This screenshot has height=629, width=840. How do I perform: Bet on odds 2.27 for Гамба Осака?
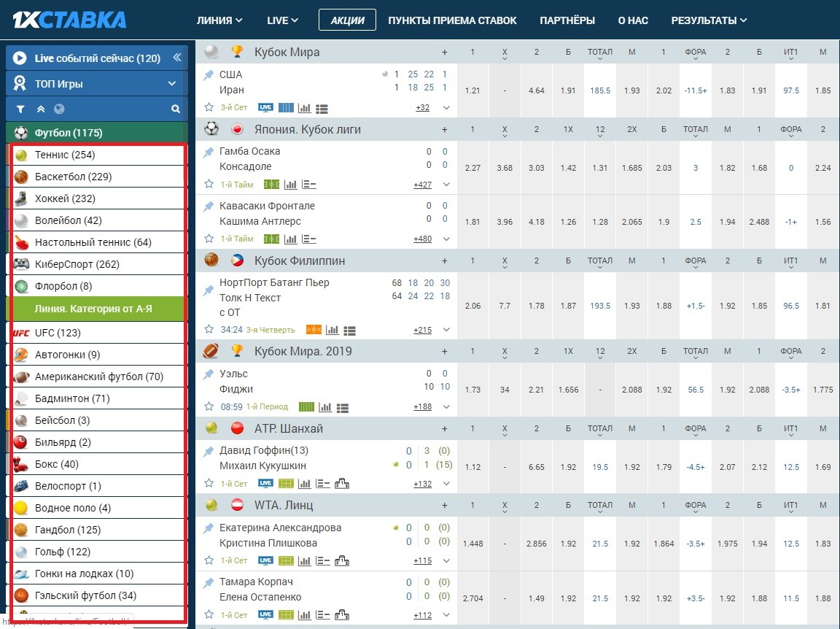pyautogui.click(x=472, y=168)
